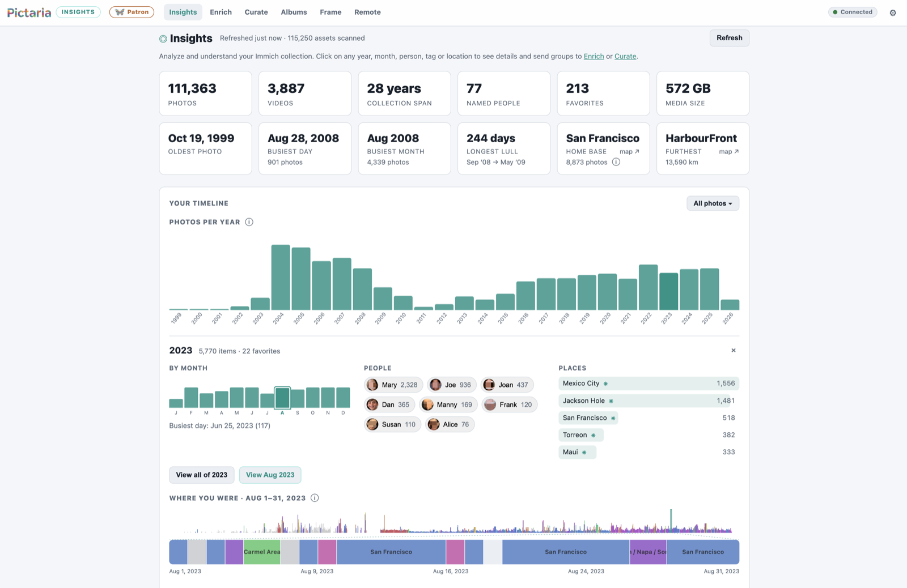
Task: Click Alice's avatar chip
Action: 450,424
